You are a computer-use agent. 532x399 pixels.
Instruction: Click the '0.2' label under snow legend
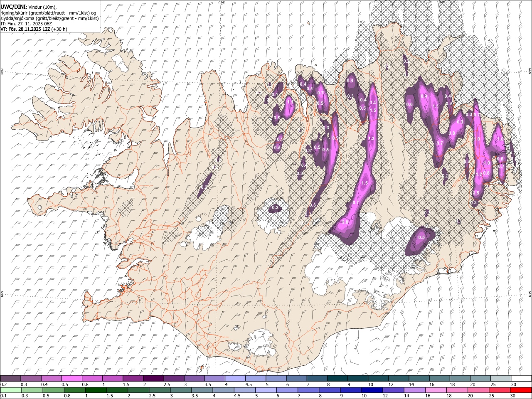pos(3,384)
